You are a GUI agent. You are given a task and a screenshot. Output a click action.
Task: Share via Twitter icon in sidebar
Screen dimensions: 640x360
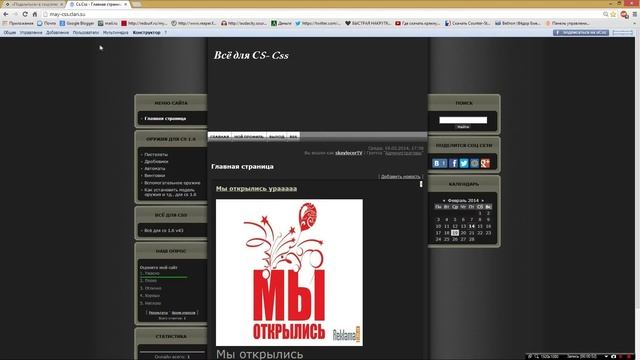point(464,163)
